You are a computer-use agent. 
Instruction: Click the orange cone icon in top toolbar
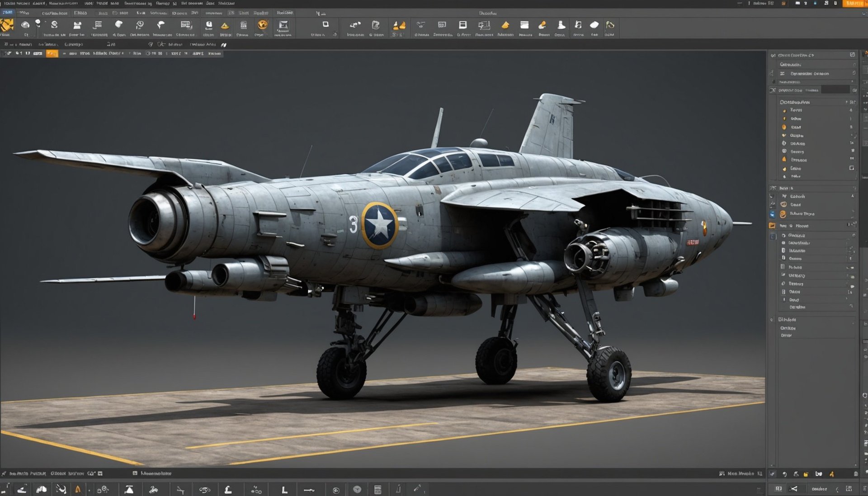click(x=225, y=26)
